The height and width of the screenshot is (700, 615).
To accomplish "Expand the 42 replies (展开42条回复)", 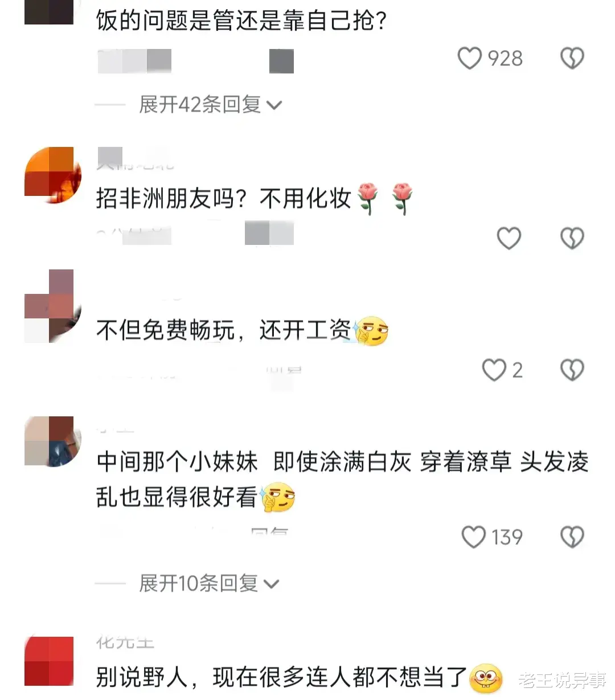I will point(210,105).
